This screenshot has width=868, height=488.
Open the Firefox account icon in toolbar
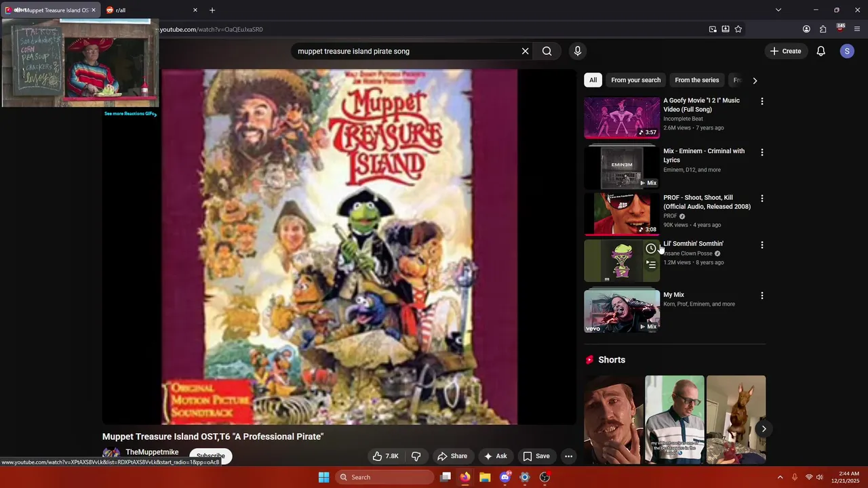click(806, 29)
